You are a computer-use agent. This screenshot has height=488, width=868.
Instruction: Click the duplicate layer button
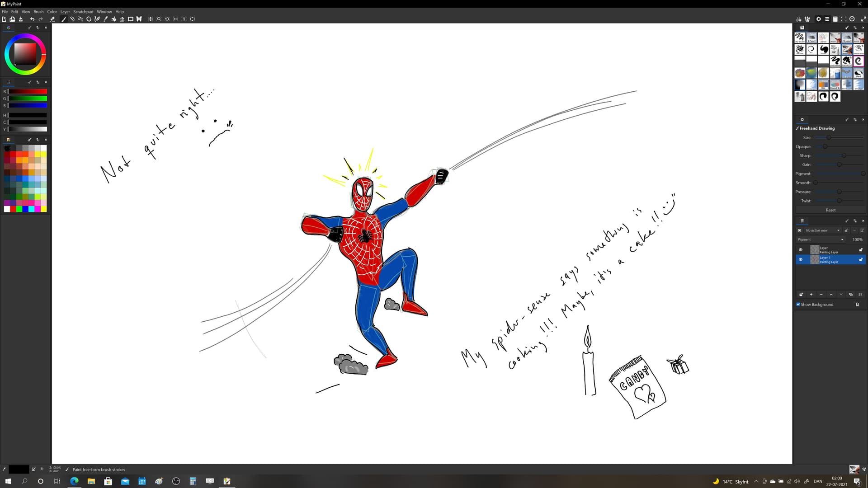click(x=851, y=295)
